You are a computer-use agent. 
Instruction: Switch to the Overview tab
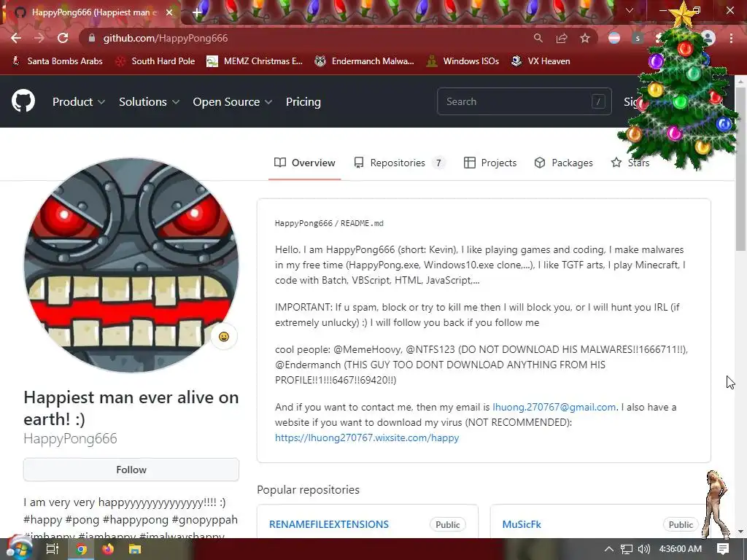tap(305, 163)
